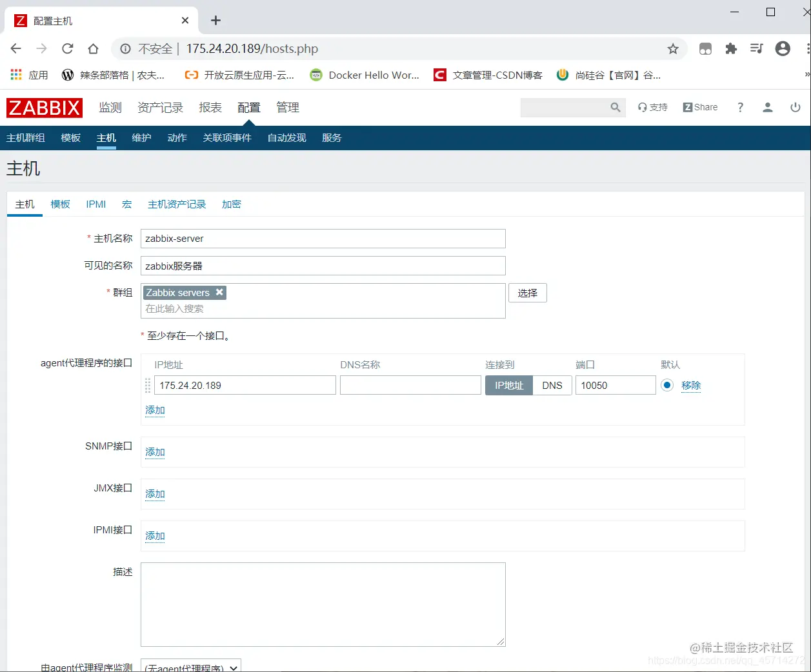
Task: Bookmark this page with the star
Action: [673, 48]
